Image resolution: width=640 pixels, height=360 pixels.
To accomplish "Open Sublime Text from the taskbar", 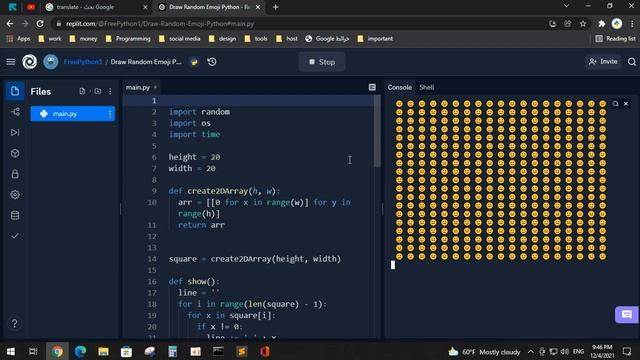I will click(x=242, y=351).
